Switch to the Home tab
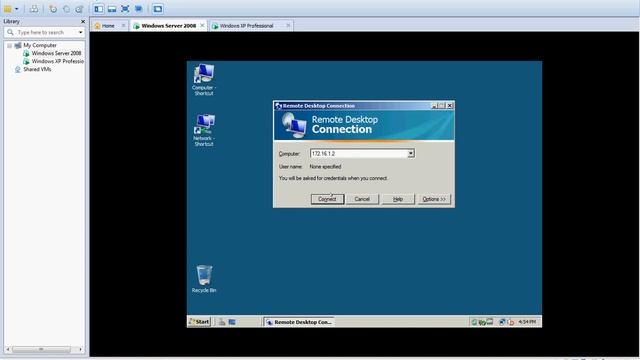 (108, 26)
